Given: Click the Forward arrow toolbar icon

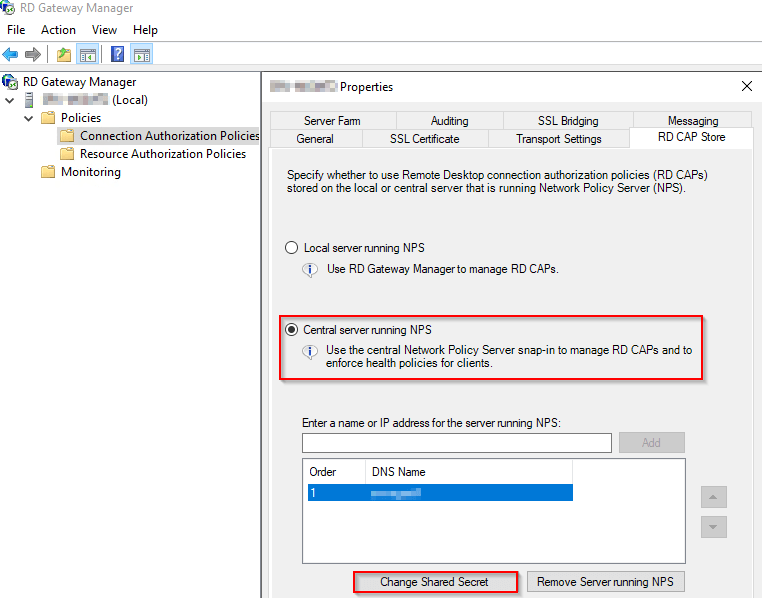Looking at the screenshot, I should [33, 54].
